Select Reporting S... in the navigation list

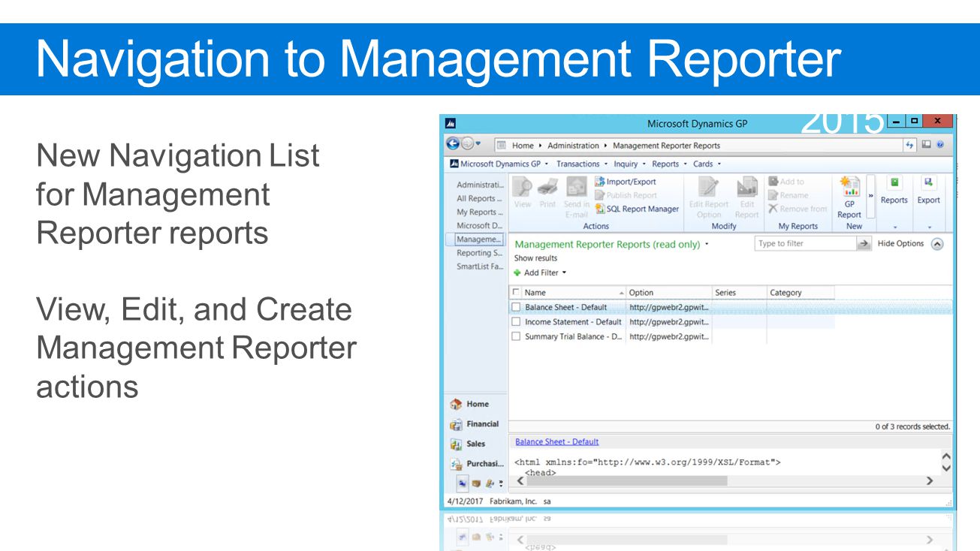pos(479,253)
